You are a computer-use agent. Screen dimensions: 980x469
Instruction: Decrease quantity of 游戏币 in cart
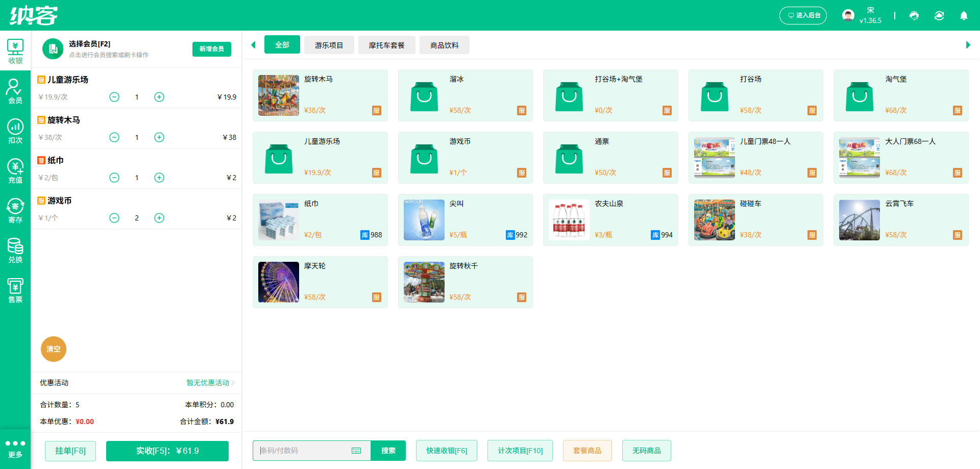click(114, 218)
